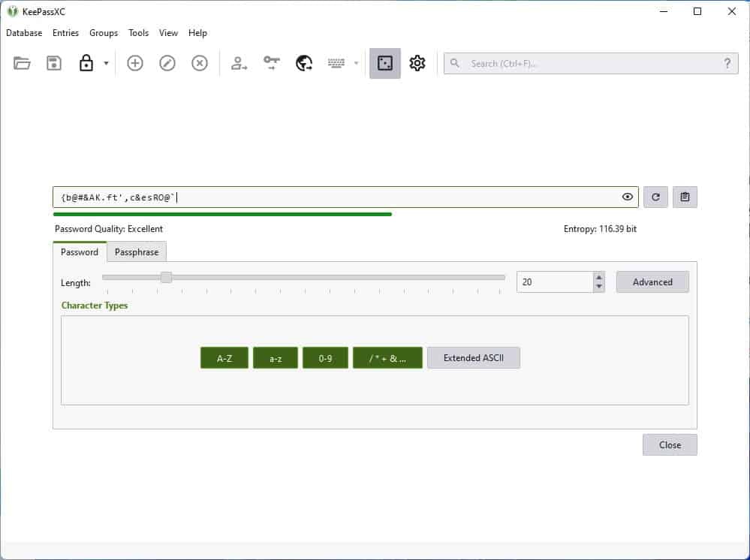Enable Extended ASCII characters

473,358
